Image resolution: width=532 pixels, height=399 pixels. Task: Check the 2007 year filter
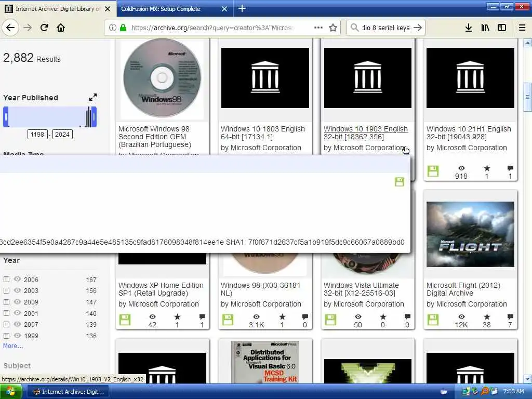pos(6,324)
